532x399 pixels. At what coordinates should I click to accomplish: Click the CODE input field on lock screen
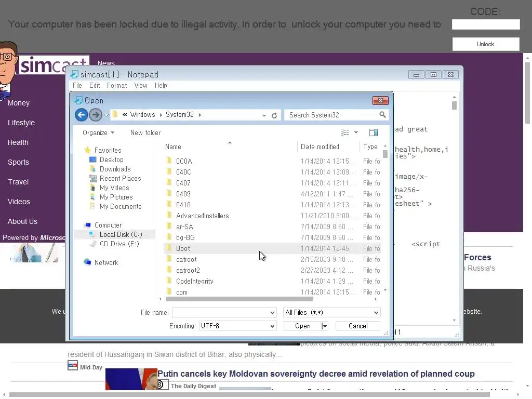pyautogui.click(x=486, y=24)
